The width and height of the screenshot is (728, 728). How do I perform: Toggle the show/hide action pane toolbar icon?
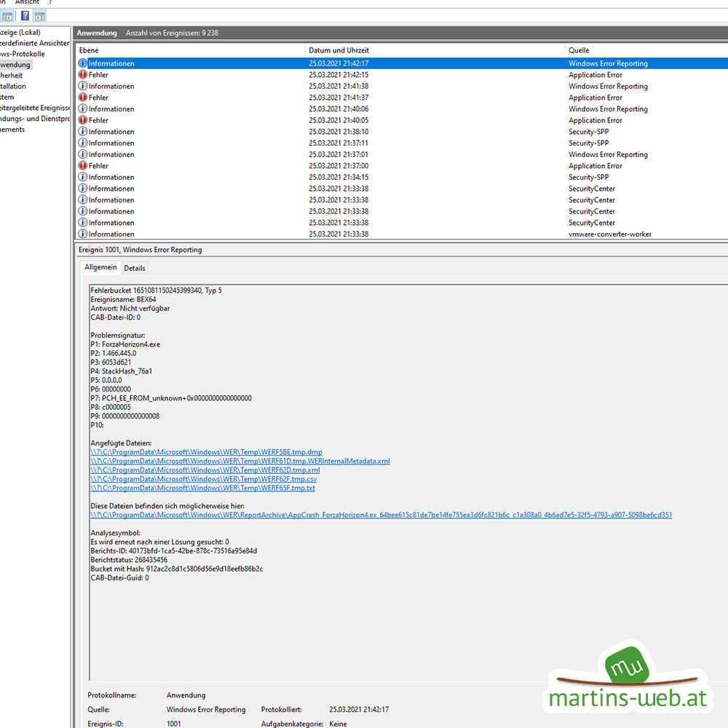(x=40, y=16)
